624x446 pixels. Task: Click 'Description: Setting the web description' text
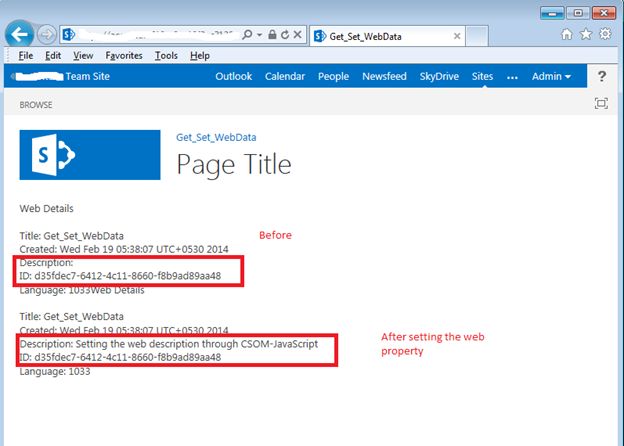coord(169,344)
